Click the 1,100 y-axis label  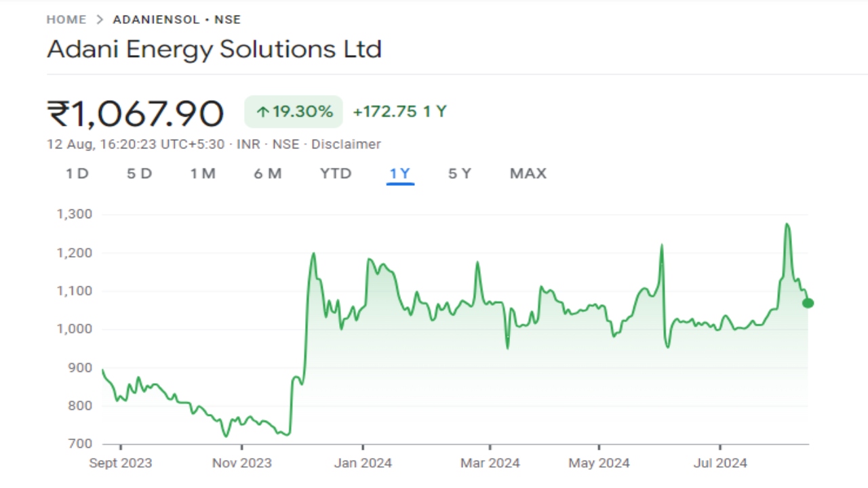pyautogui.click(x=73, y=291)
